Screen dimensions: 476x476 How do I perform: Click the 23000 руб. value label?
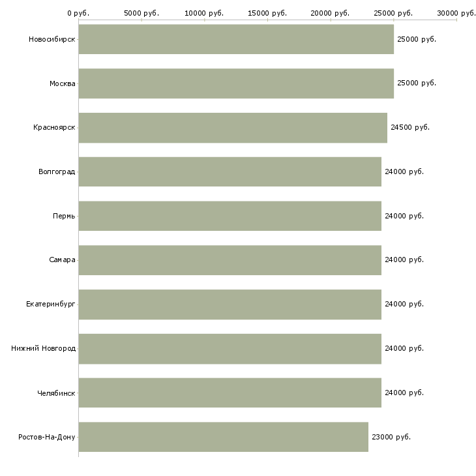click(x=391, y=438)
